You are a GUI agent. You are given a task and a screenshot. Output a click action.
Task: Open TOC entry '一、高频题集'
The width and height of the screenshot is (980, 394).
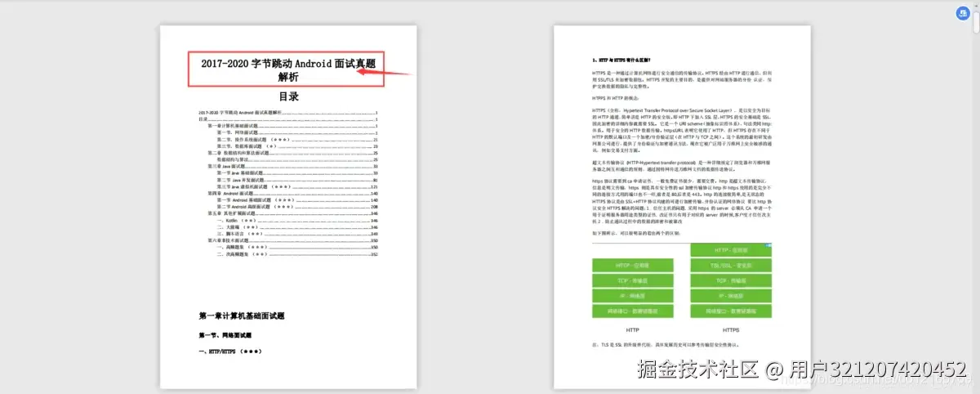pyautogui.click(x=296, y=248)
